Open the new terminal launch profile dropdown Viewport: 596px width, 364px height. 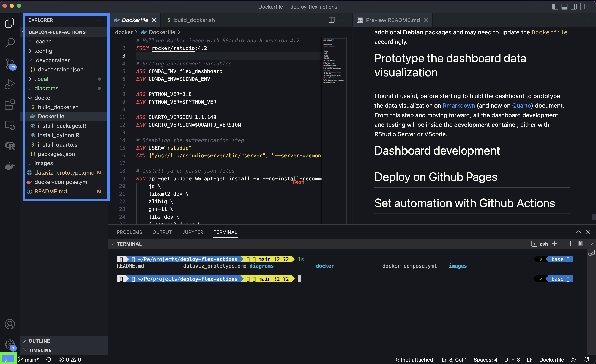pos(561,244)
